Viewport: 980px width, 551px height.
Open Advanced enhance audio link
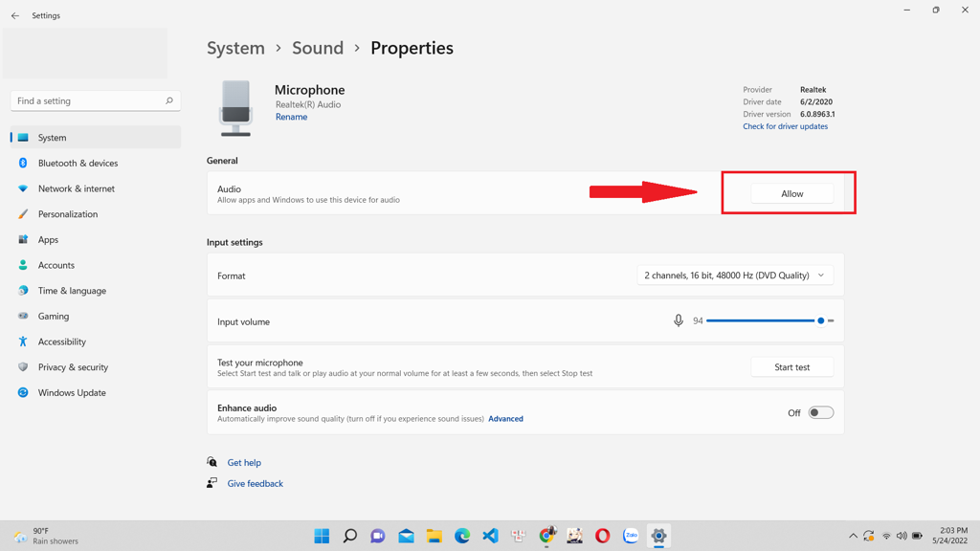click(x=505, y=419)
